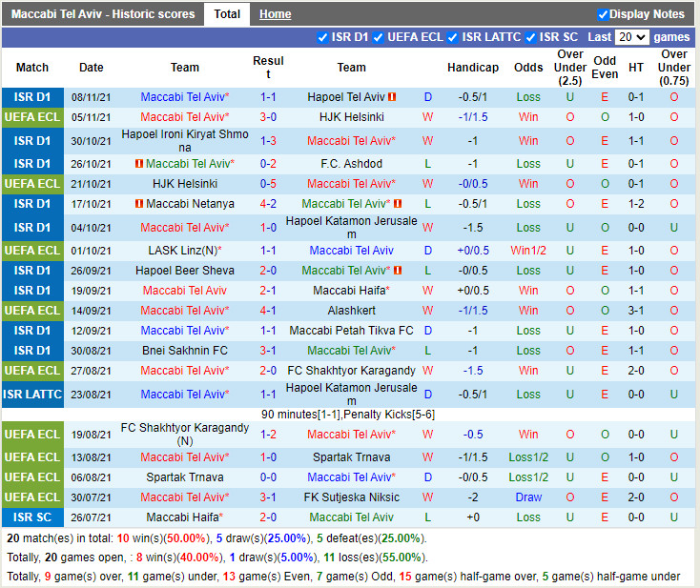Toggle the Display Notes checkbox
The height and width of the screenshot is (588, 700).
tap(603, 14)
